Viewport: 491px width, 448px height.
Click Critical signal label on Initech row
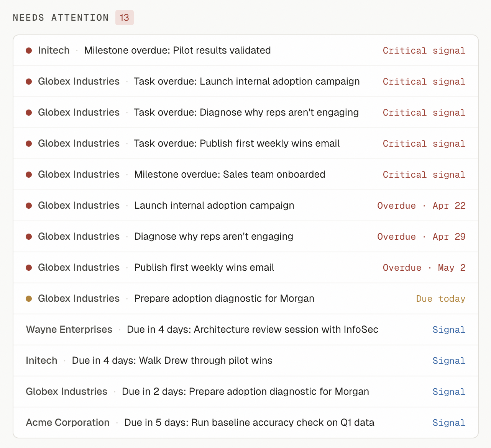coord(424,51)
